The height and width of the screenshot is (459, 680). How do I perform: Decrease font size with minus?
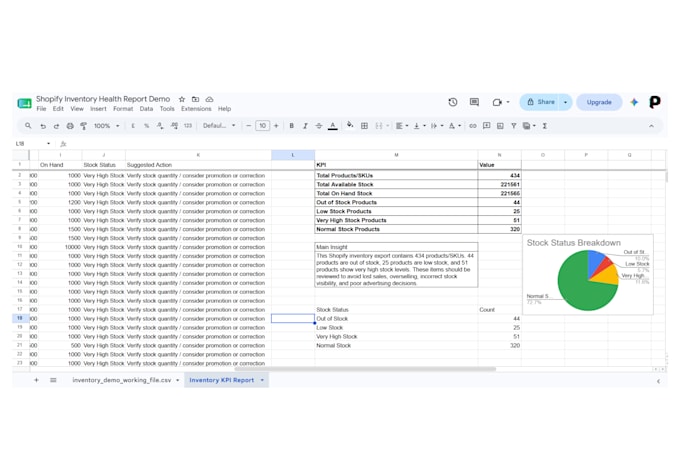pos(248,126)
